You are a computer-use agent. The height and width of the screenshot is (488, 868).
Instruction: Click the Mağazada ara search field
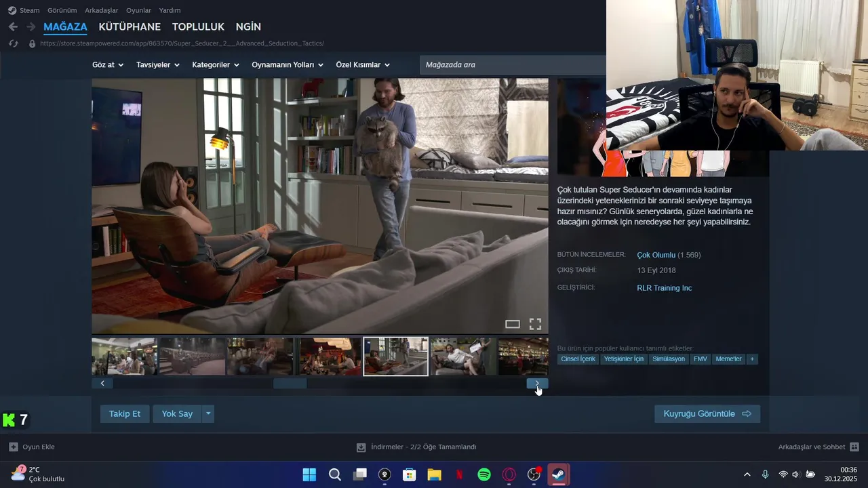point(513,65)
